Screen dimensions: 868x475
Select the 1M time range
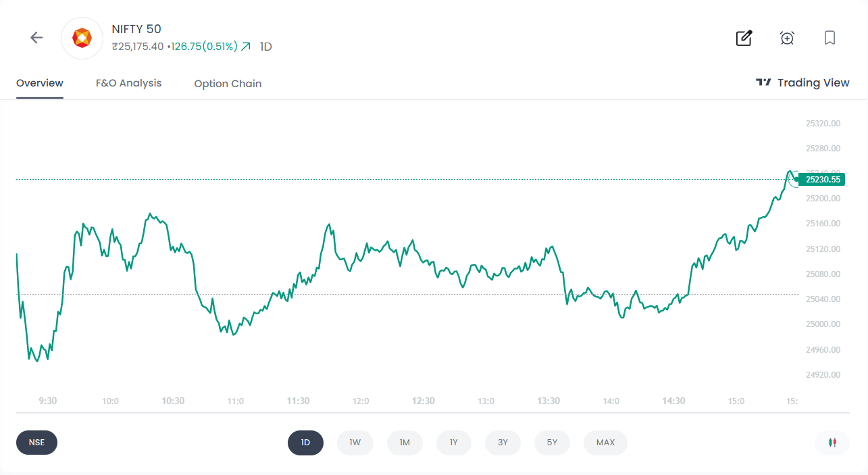coord(405,443)
